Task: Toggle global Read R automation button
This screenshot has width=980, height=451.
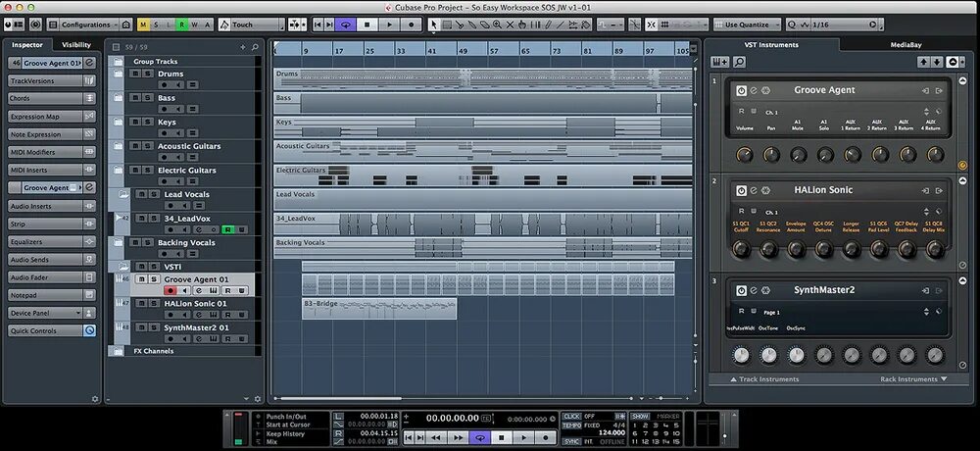Action: (182, 25)
